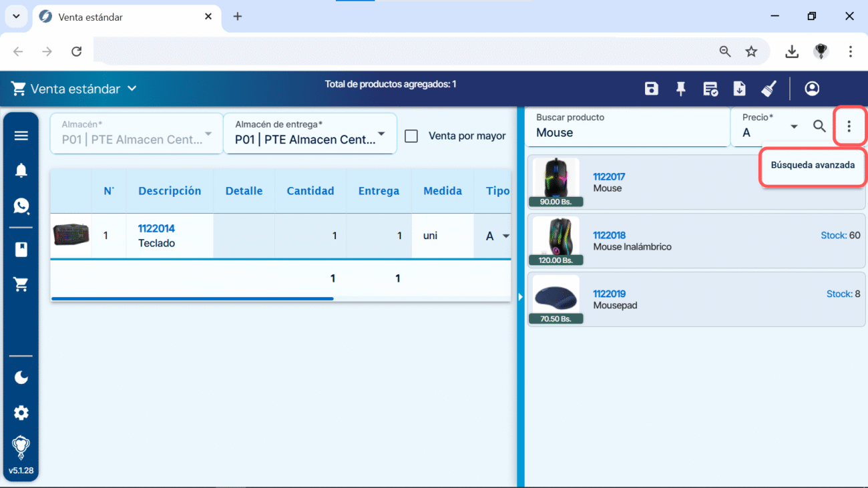The height and width of the screenshot is (488, 868).
Task: Click the pin icon in header
Action: 681,89
